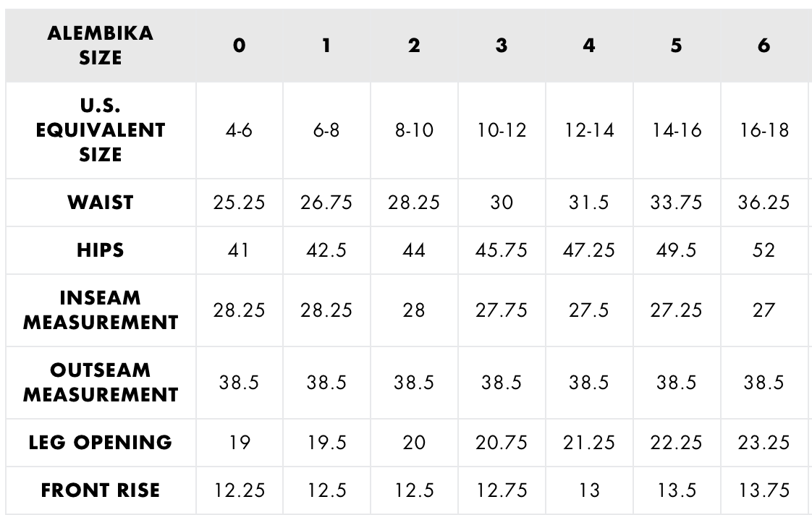Select the size 3 column header
812x515 pixels.
pos(501,46)
